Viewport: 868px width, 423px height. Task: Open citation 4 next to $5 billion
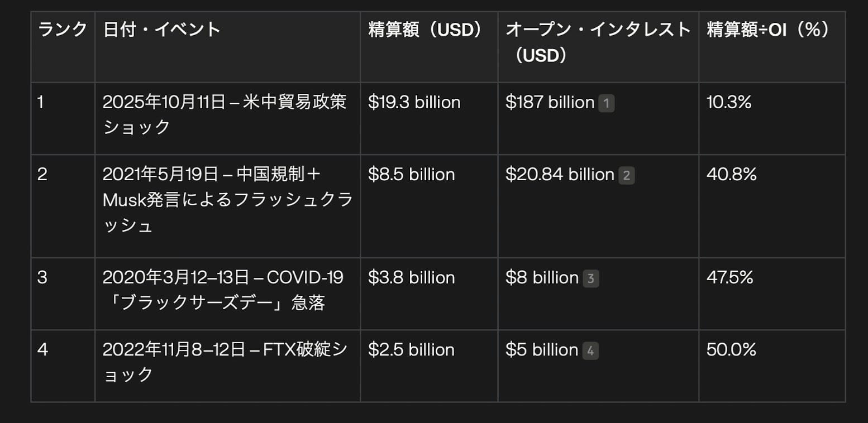[x=590, y=350]
